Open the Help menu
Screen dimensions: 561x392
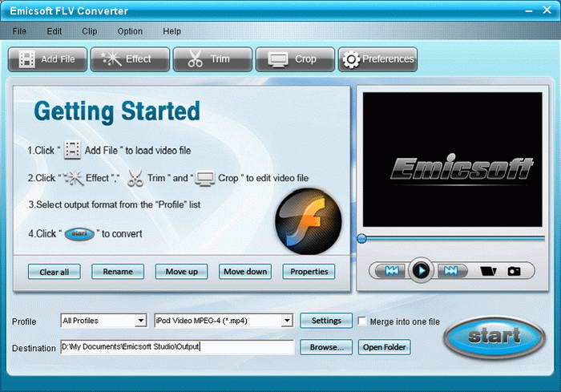172,31
